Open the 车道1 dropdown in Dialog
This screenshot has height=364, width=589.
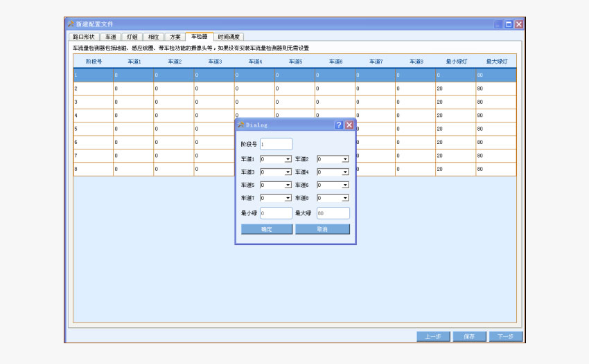[x=288, y=159]
